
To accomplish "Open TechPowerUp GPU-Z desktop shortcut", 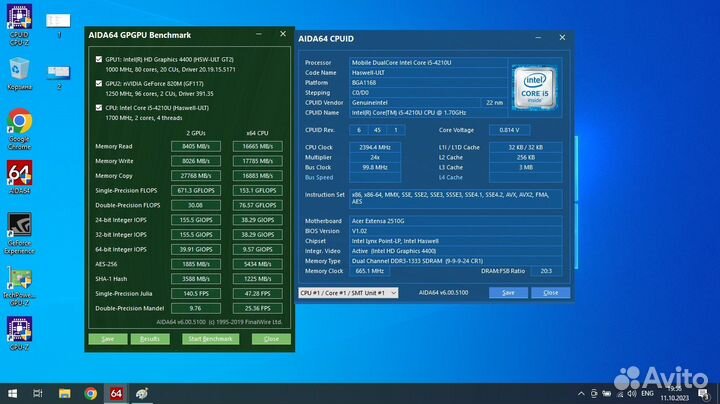I will tap(19, 287).
